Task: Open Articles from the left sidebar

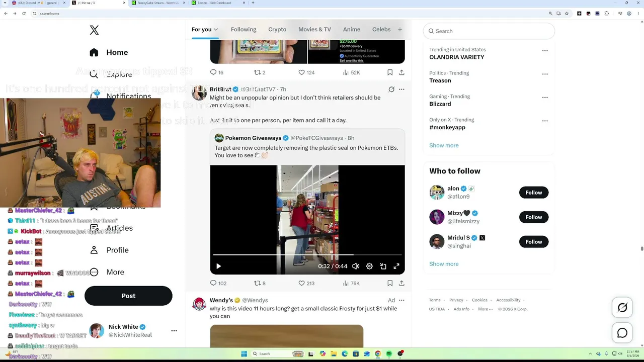Action: [111, 228]
